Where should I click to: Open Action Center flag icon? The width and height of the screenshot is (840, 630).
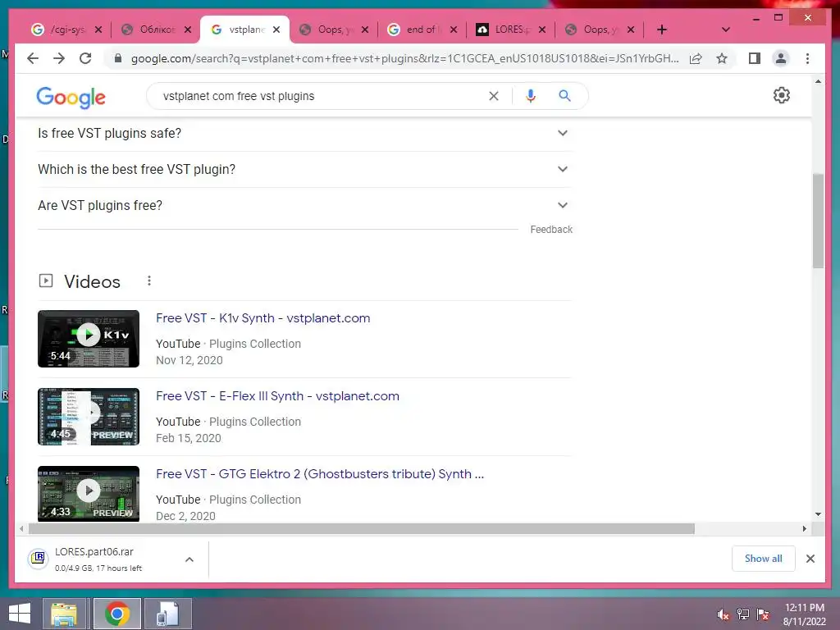coord(763,614)
